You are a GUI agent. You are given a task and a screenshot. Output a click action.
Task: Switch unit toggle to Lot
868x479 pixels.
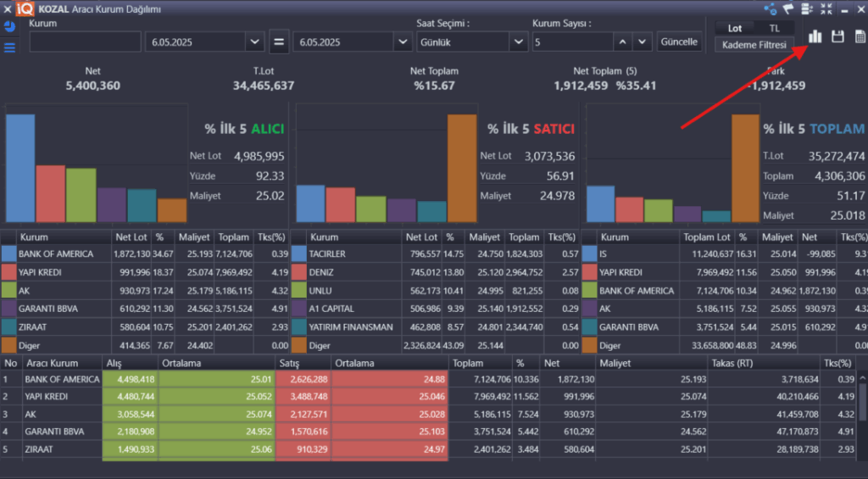click(735, 28)
